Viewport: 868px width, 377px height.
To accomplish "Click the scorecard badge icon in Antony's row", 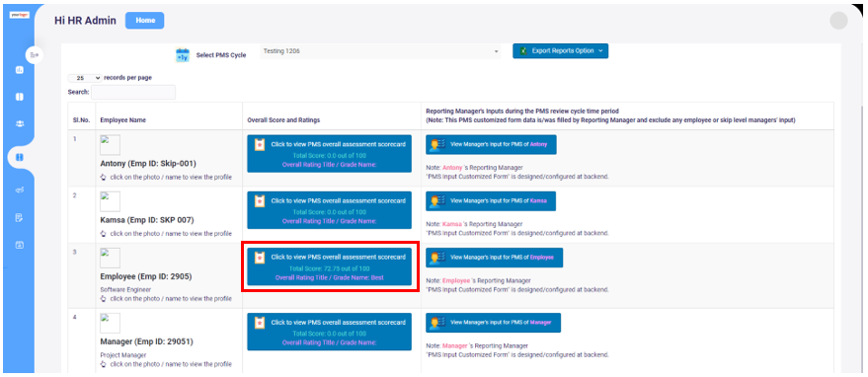I will pyautogui.click(x=259, y=145).
